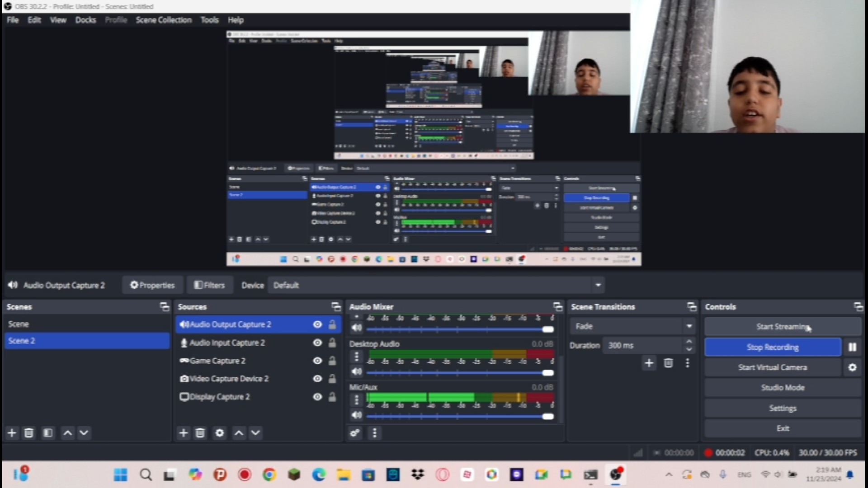The height and width of the screenshot is (488, 868).
Task: Remove selected scene with trash icon
Action: 29,433
